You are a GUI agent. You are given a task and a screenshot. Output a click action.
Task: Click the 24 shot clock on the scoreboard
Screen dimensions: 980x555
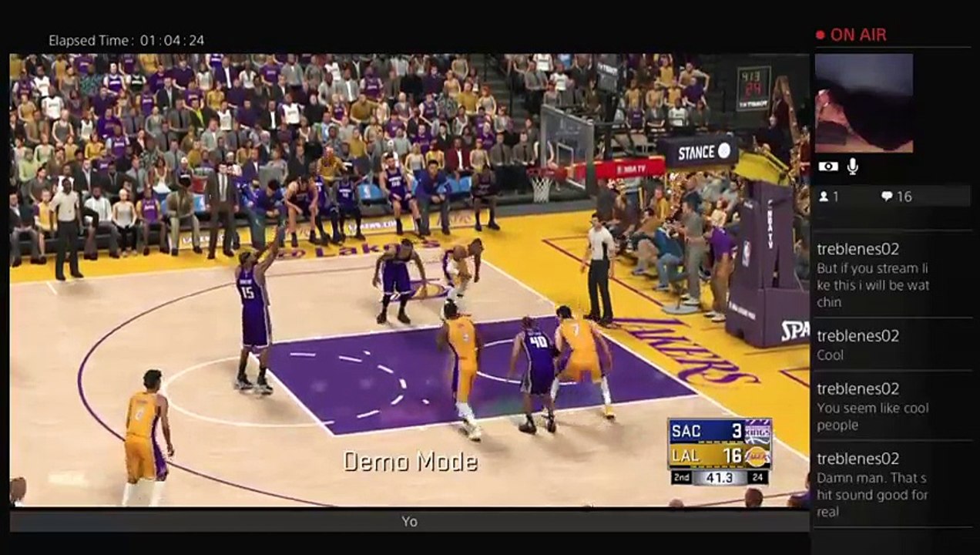(x=759, y=478)
